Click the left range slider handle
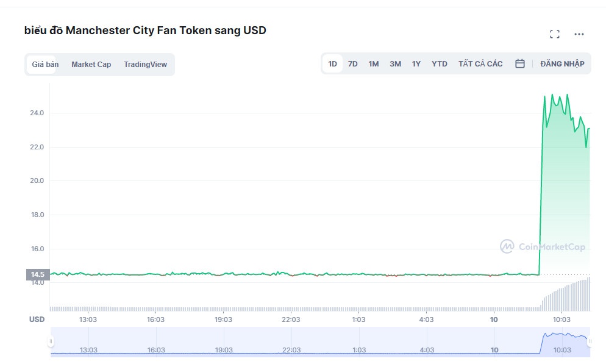 51,342
